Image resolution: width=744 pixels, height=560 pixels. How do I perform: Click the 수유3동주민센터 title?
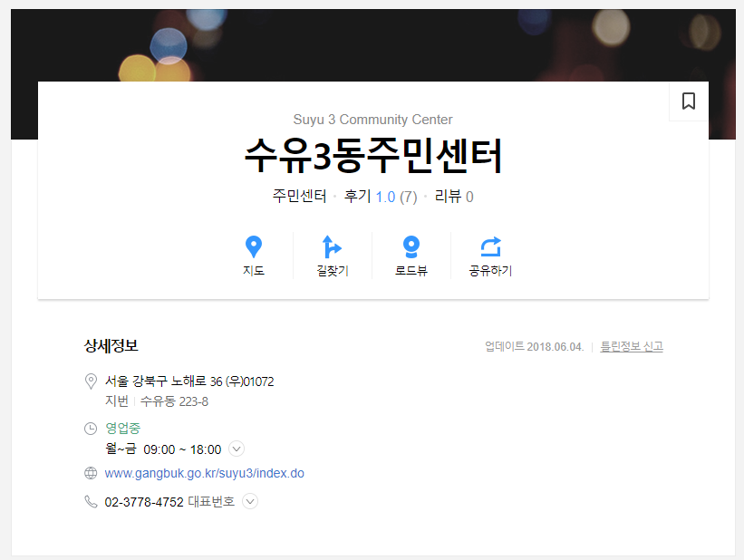click(x=373, y=155)
